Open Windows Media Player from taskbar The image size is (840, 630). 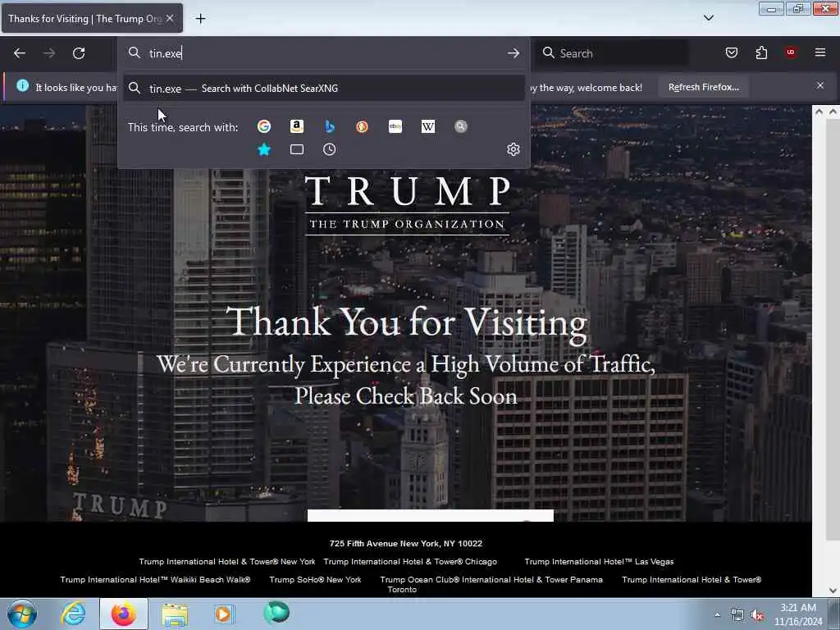pyautogui.click(x=225, y=614)
